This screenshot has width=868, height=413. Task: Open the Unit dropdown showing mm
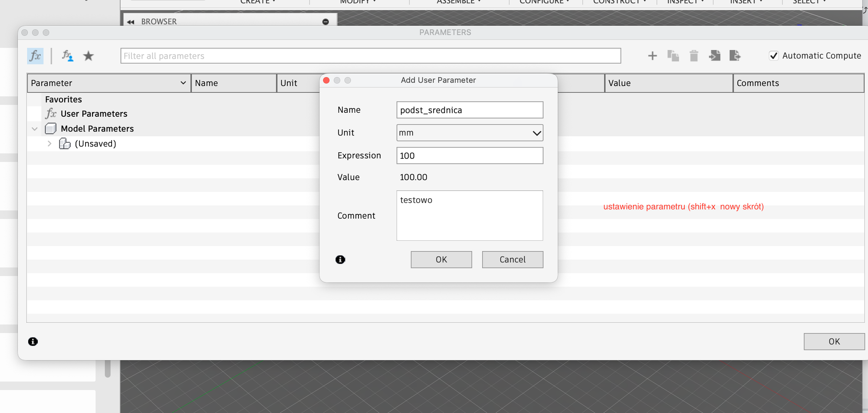tap(470, 133)
